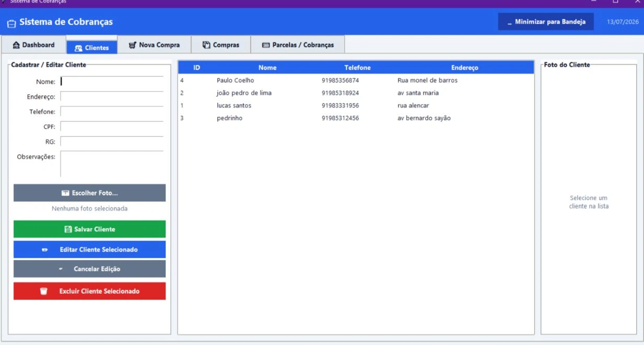Click Editar Cliente Selecionado button

pyautogui.click(x=89, y=249)
